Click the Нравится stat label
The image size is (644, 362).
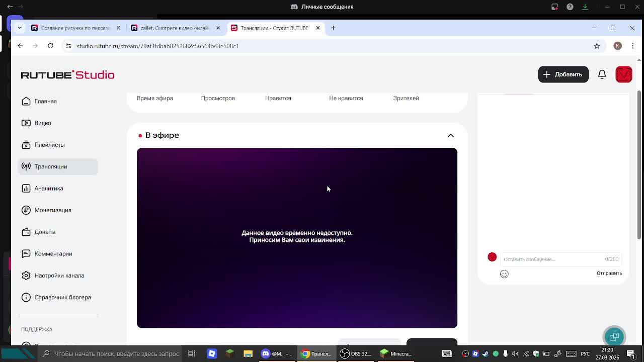pyautogui.click(x=278, y=98)
